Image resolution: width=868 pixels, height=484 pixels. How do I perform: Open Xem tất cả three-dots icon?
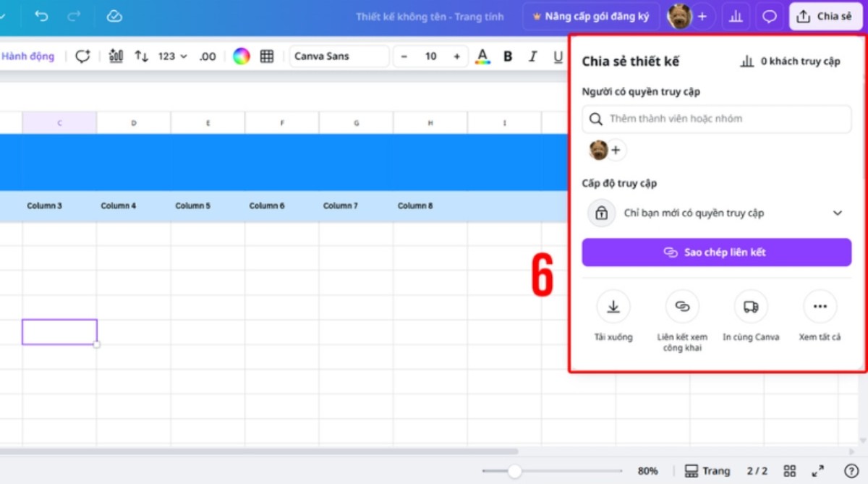[820, 307]
